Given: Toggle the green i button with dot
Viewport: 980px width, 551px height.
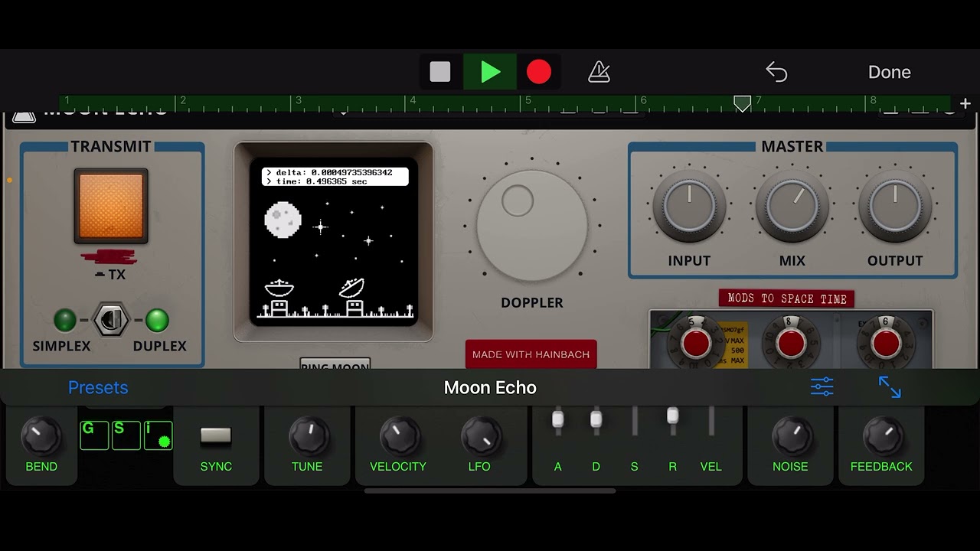Looking at the screenshot, I should click(158, 435).
